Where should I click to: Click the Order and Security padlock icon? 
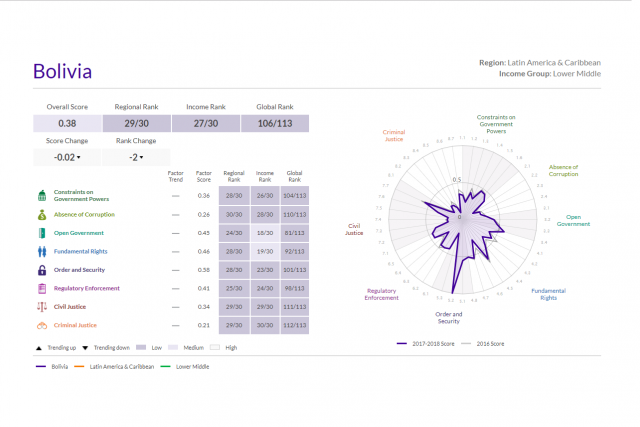(42, 270)
